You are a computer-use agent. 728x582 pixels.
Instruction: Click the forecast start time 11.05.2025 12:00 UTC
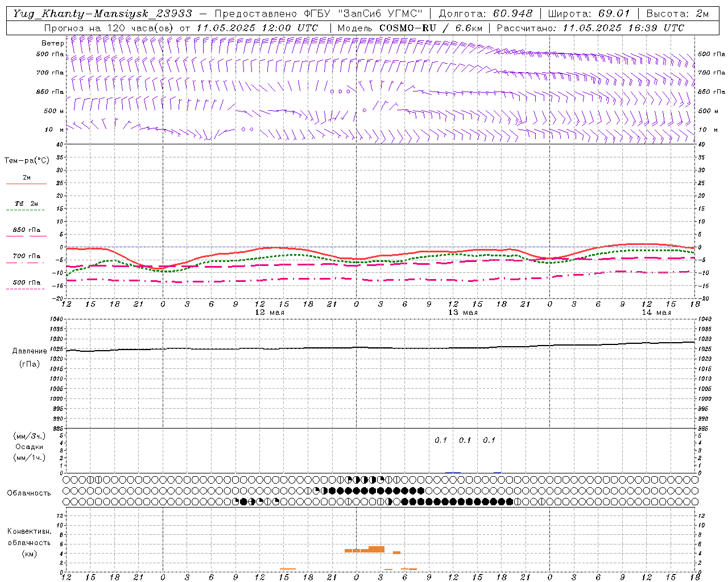click(257, 28)
